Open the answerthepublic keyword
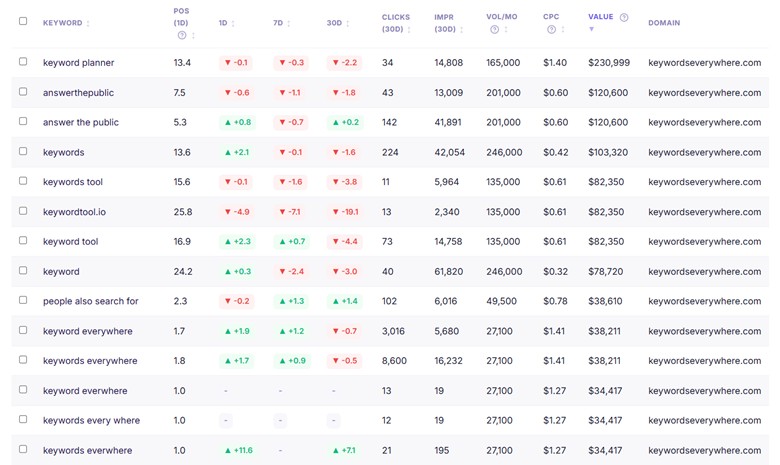 click(78, 93)
